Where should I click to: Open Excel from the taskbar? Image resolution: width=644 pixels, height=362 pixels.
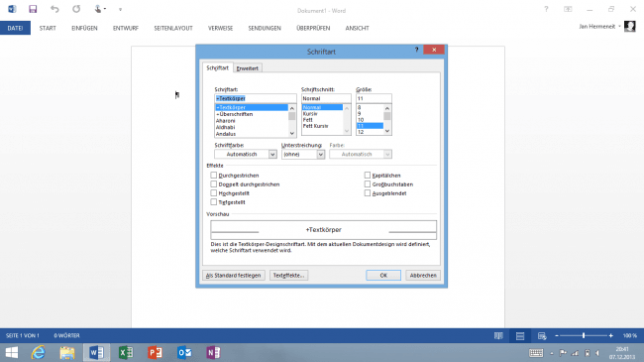tap(126, 352)
